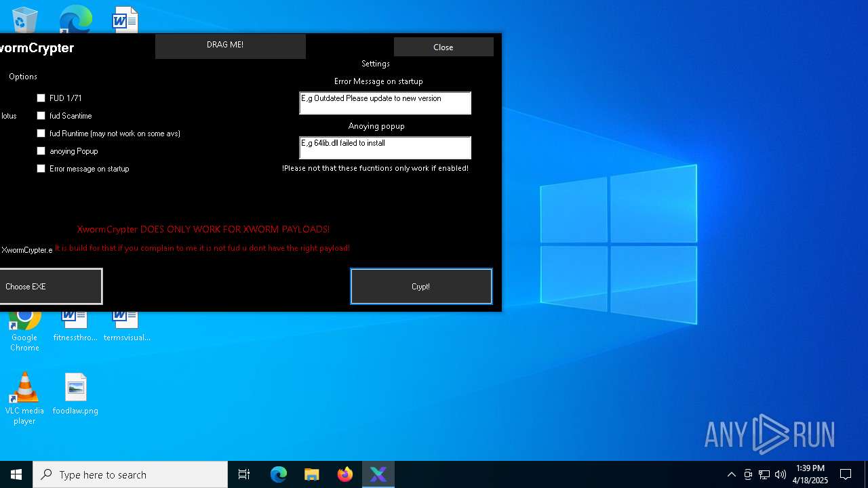The image size is (868, 488).
Task: Focus the Anoying popup text field
Action: 385,148
